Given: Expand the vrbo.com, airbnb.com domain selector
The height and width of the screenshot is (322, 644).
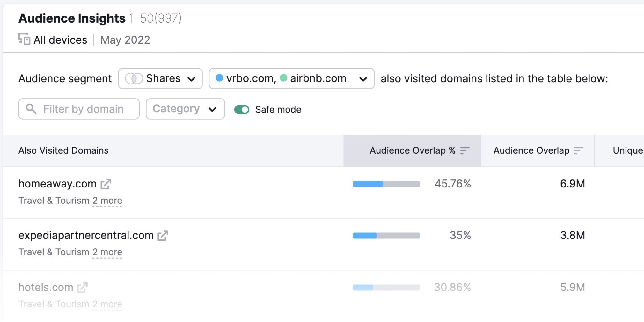Looking at the screenshot, I should [x=291, y=78].
